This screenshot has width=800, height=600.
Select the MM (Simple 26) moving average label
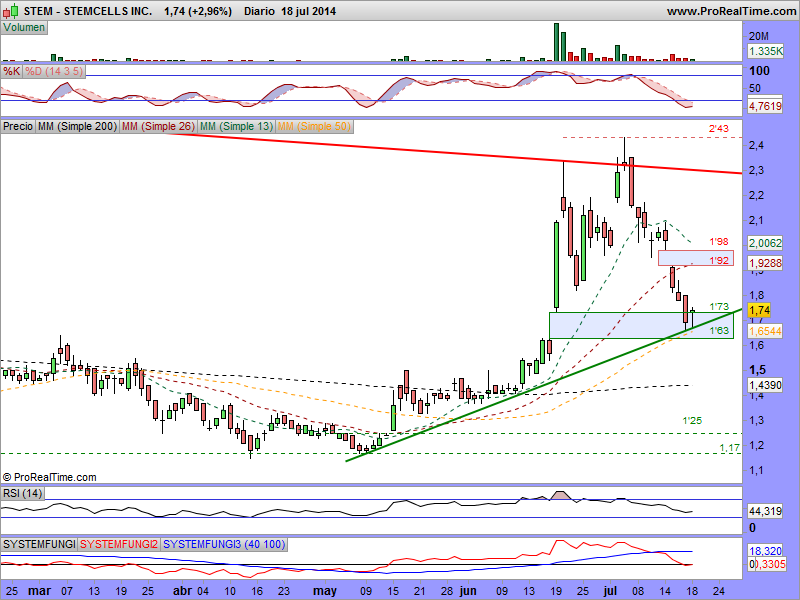coord(158,126)
